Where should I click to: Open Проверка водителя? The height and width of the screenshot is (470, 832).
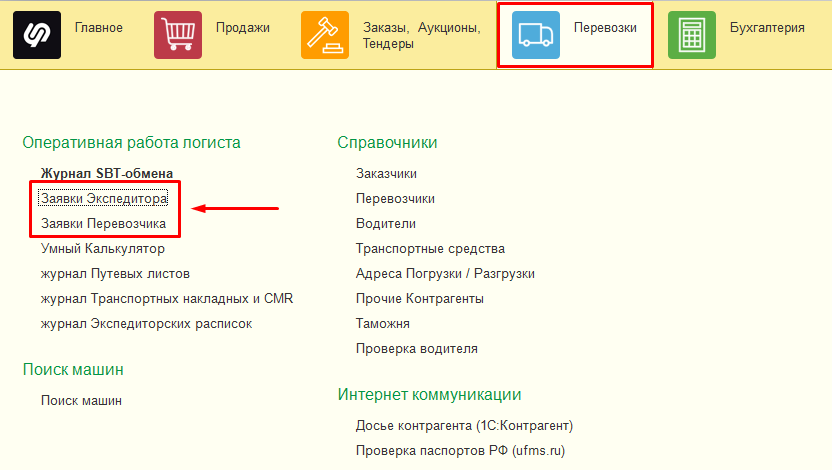tap(417, 349)
